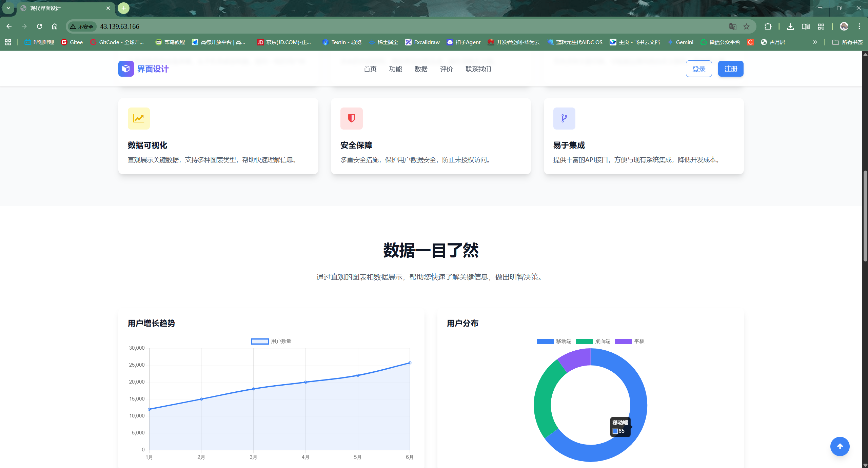Reload the page
This screenshot has width=868, height=468.
[x=39, y=26]
